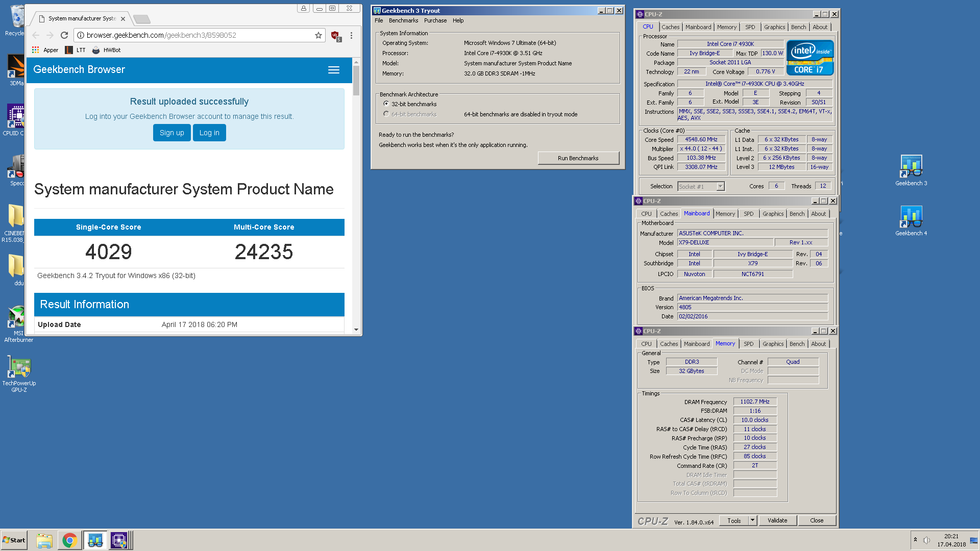The width and height of the screenshot is (980, 551).
Task: Expand the Socket #1 selection dropdown in CPU-Z
Action: click(720, 187)
